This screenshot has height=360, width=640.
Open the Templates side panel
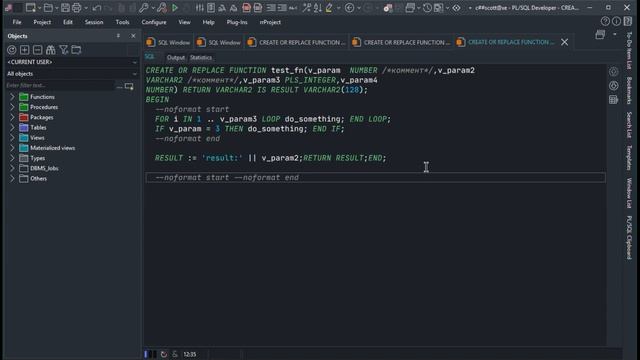629,158
